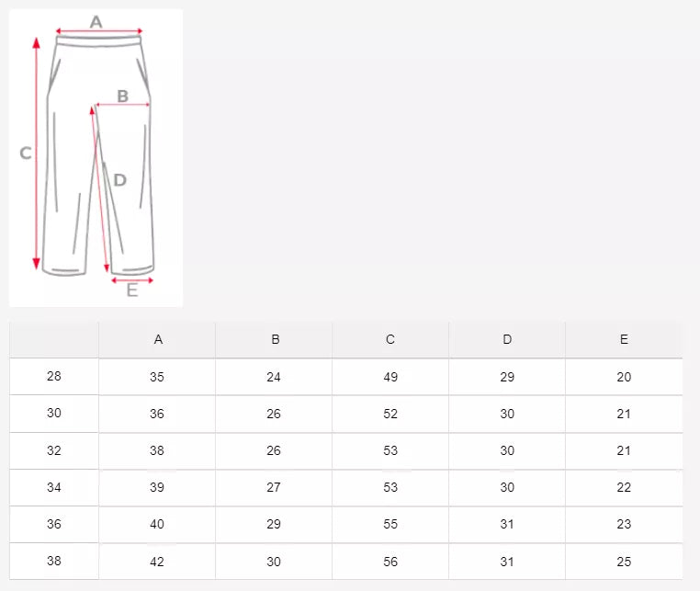700x591 pixels.
Task: Select column header A in the size table
Action: [x=158, y=340]
